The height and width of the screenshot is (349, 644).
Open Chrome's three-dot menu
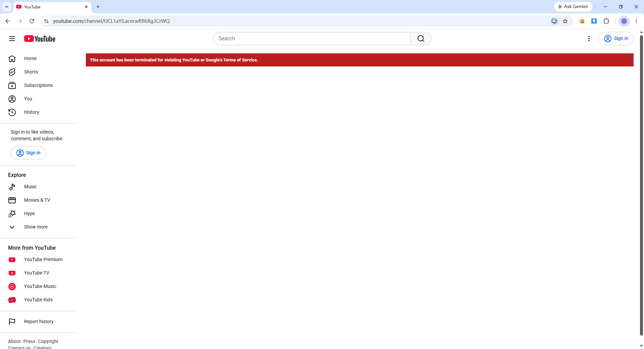[636, 21]
